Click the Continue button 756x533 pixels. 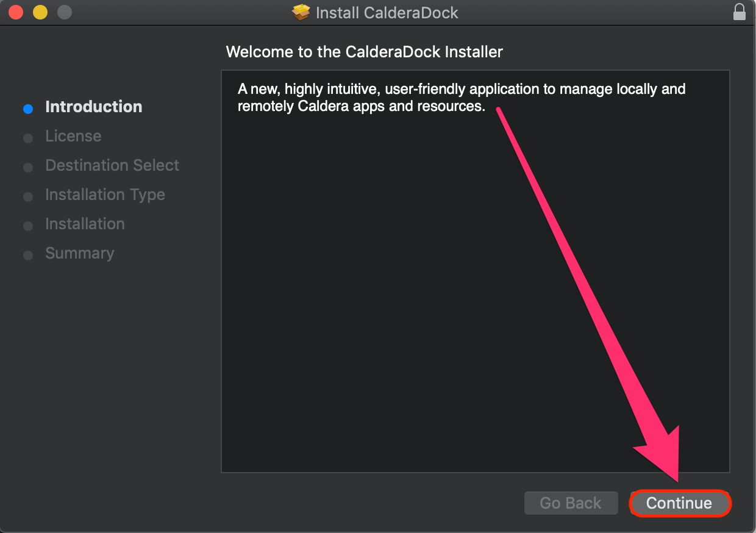click(x=679, y=503)
